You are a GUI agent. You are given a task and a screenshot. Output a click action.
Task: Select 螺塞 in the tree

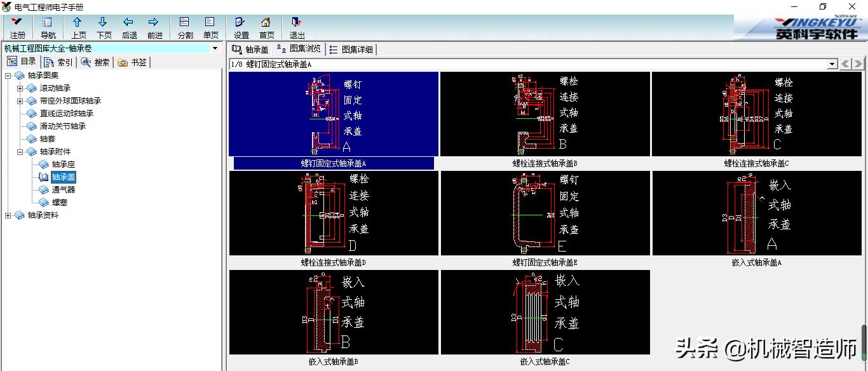(x=60, y=203)
